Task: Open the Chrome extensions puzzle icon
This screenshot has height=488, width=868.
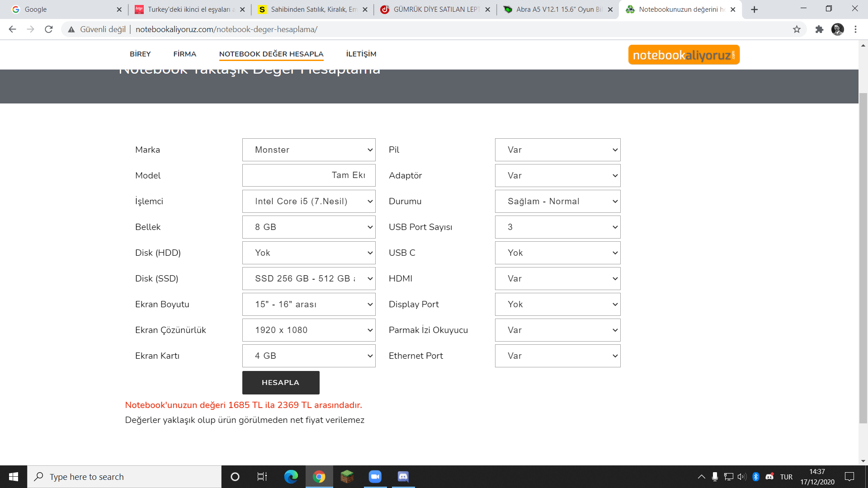Action: coord(819,29)
